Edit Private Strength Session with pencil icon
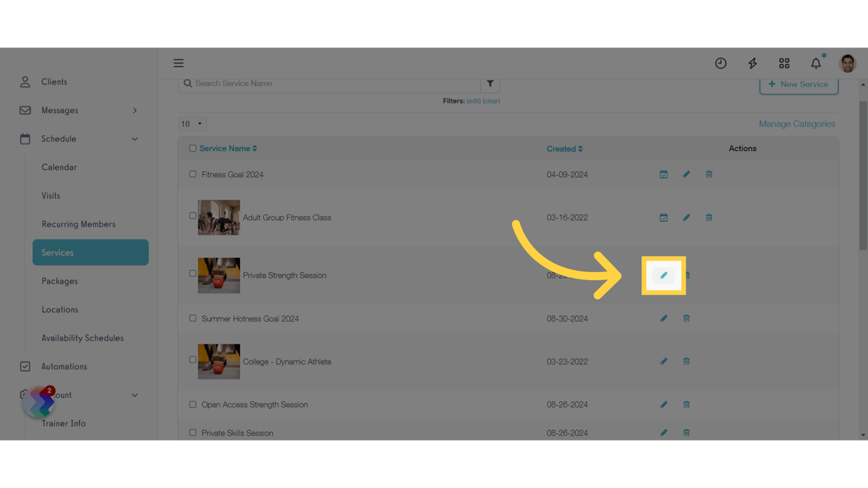 pyautogui.click(x=663, y=275)
